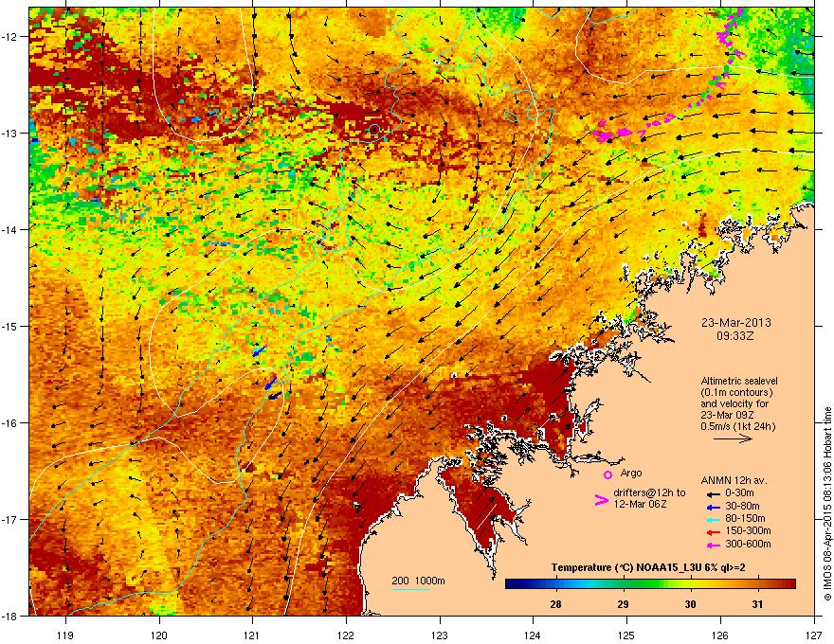Click the Temperature NOAA15_L3U colorbar title

648,567
